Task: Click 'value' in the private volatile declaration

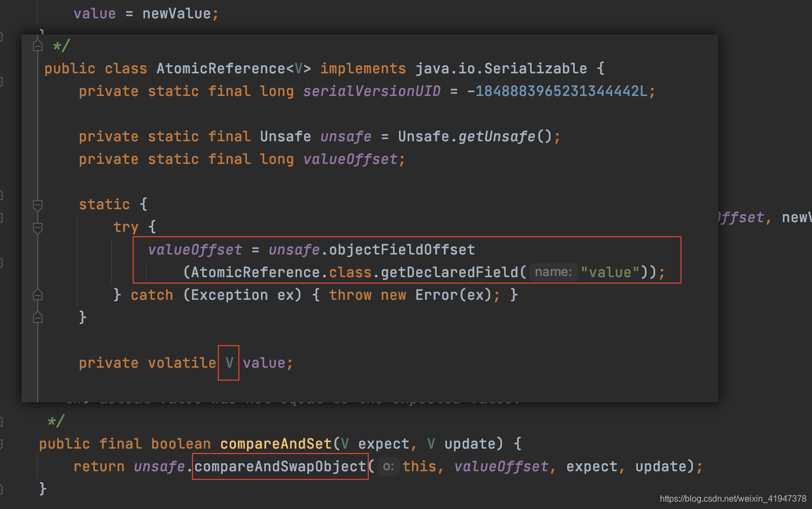Action: (x=264, y=363)
